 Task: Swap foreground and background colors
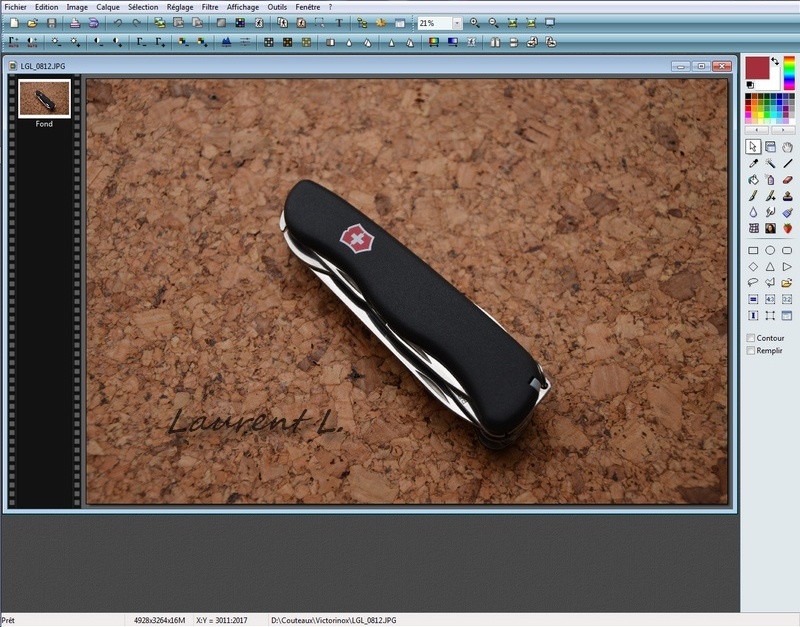click(x=775, y=61)
